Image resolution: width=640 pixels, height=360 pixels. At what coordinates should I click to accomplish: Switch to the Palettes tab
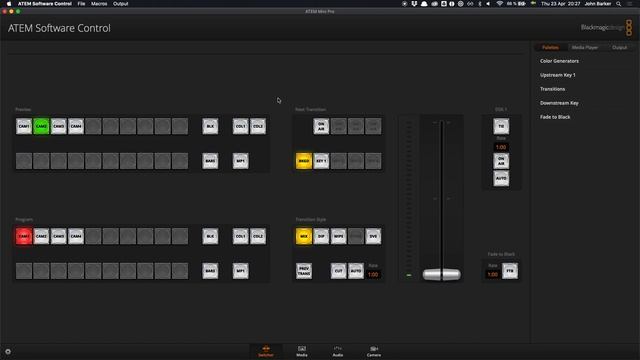pos(550,47)
